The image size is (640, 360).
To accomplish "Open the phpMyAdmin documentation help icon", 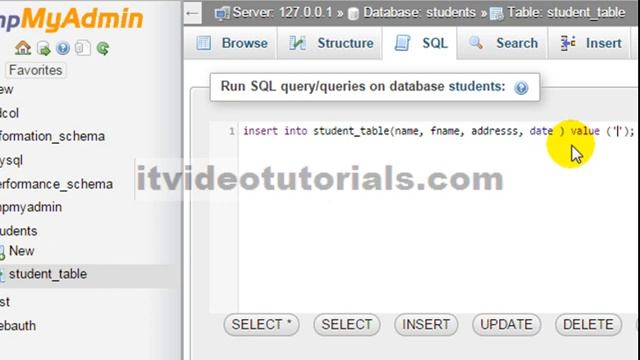I will (x=63, y=49).
